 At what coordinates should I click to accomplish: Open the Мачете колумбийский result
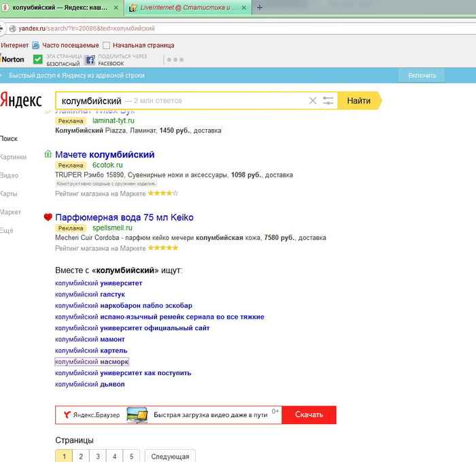[x=105, y=155]
